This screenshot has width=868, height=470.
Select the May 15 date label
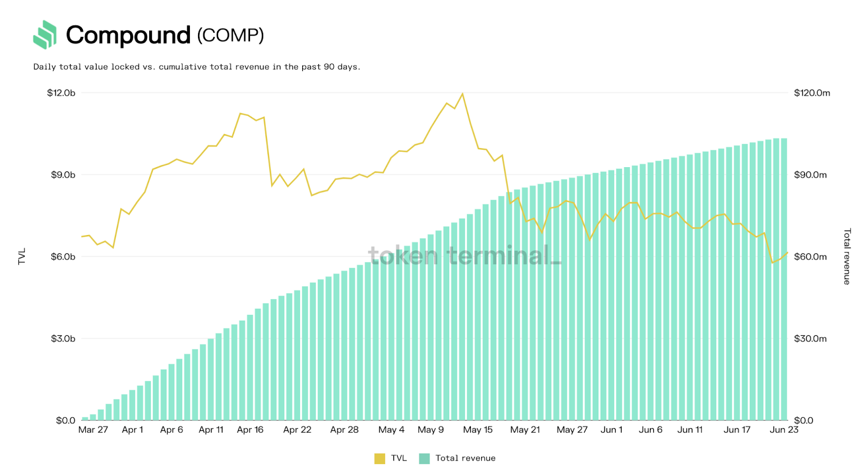477,430
